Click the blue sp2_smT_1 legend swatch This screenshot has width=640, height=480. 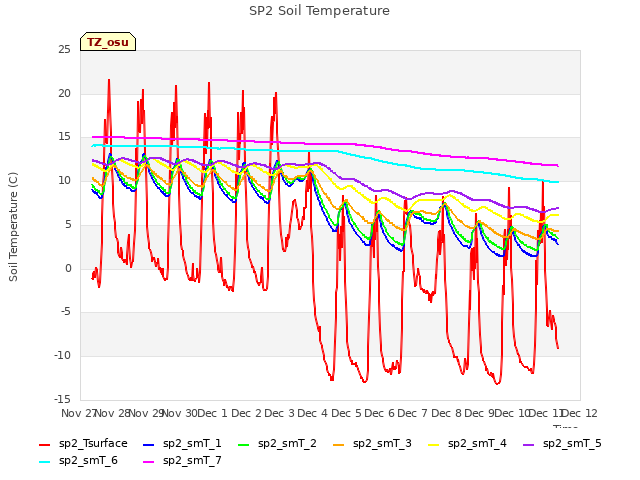coord(149,445)
